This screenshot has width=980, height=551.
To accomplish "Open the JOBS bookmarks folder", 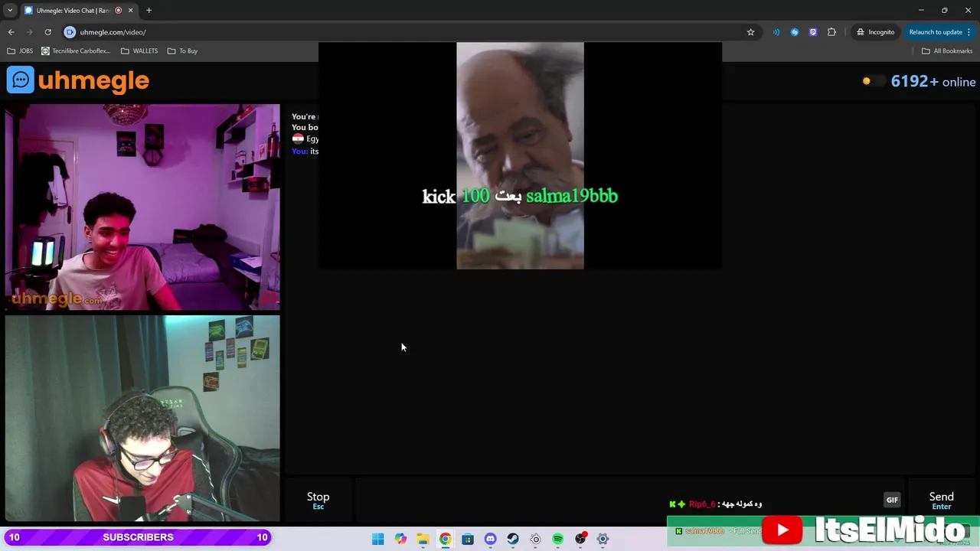I will [x=20, y=51].
